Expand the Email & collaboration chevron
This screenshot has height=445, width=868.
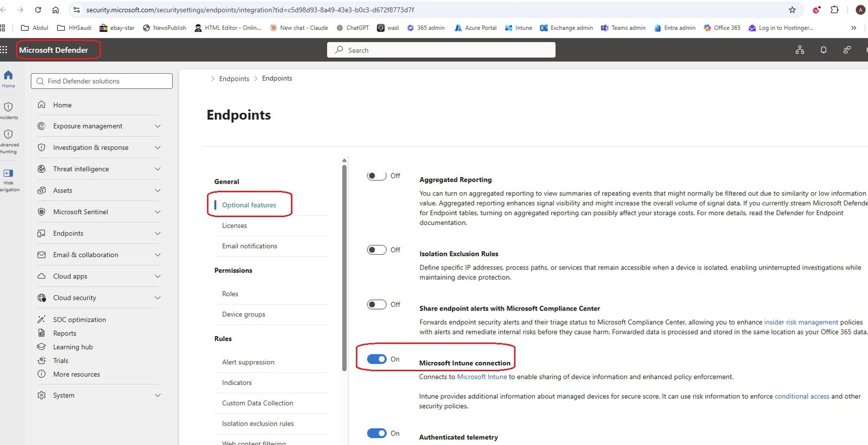click(157, 255)
